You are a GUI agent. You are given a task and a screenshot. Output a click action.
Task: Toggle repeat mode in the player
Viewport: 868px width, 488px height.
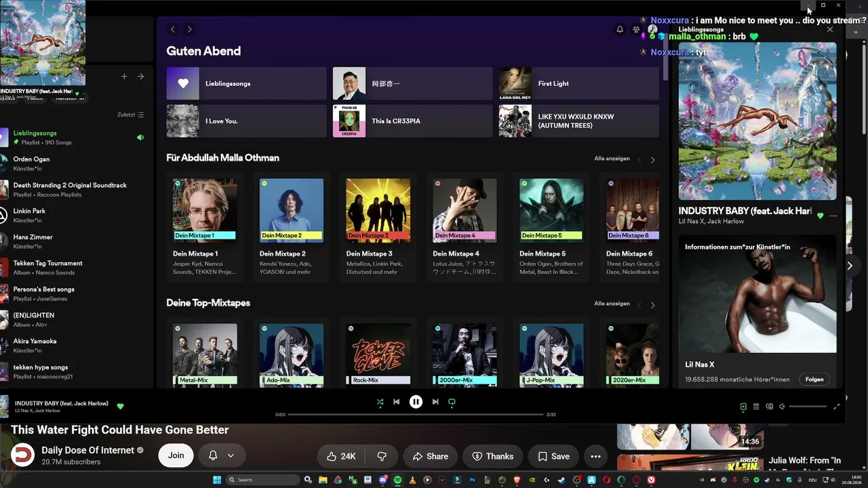coord(452,402)
